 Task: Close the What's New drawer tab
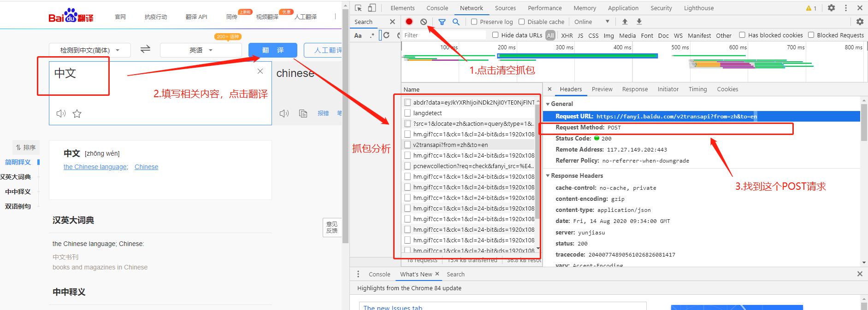pyautogui.click(x=437, y=274)
